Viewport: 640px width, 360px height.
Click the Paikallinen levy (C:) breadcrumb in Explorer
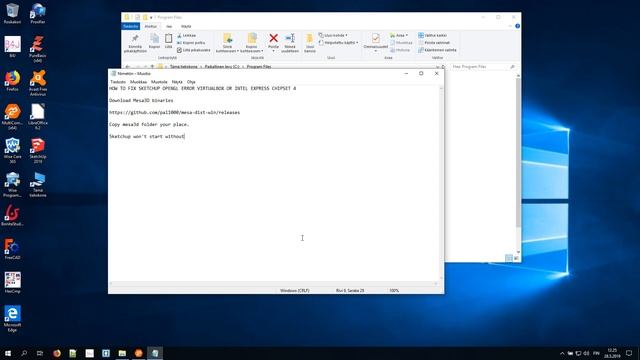tap(222, 66)
